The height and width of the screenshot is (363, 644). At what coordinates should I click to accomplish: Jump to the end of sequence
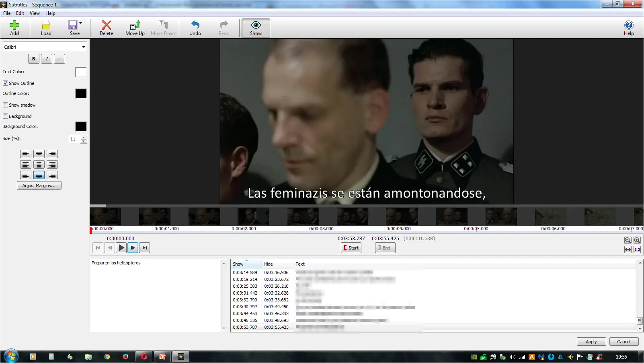[145, 248]
